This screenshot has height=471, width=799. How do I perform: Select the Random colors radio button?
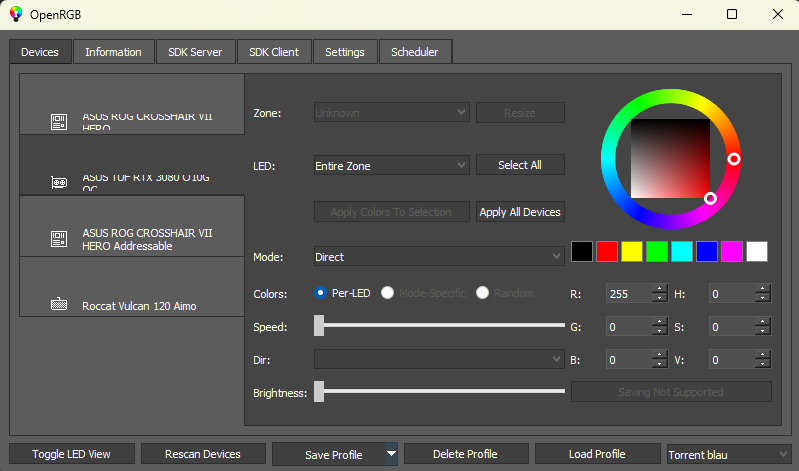click(x=482, y=293)
